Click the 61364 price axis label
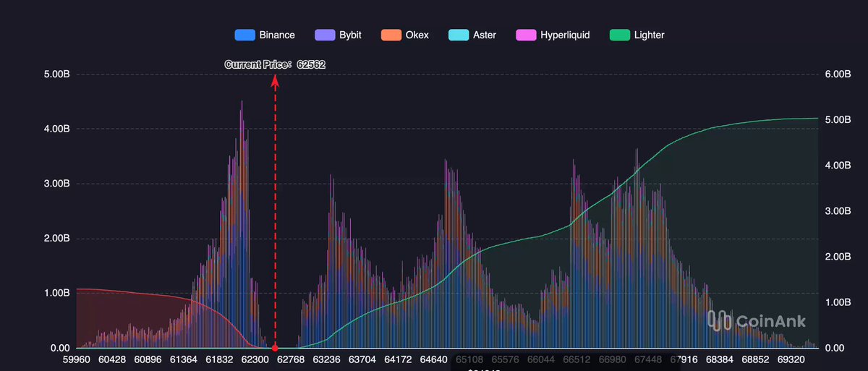Viewport: 868px width, 371px height. pos(183,359)
